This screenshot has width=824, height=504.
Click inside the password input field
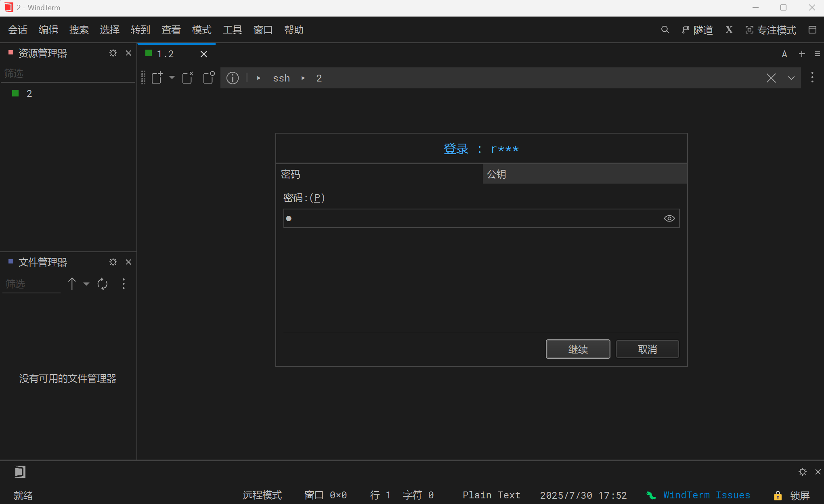click(x=444, y=218)
